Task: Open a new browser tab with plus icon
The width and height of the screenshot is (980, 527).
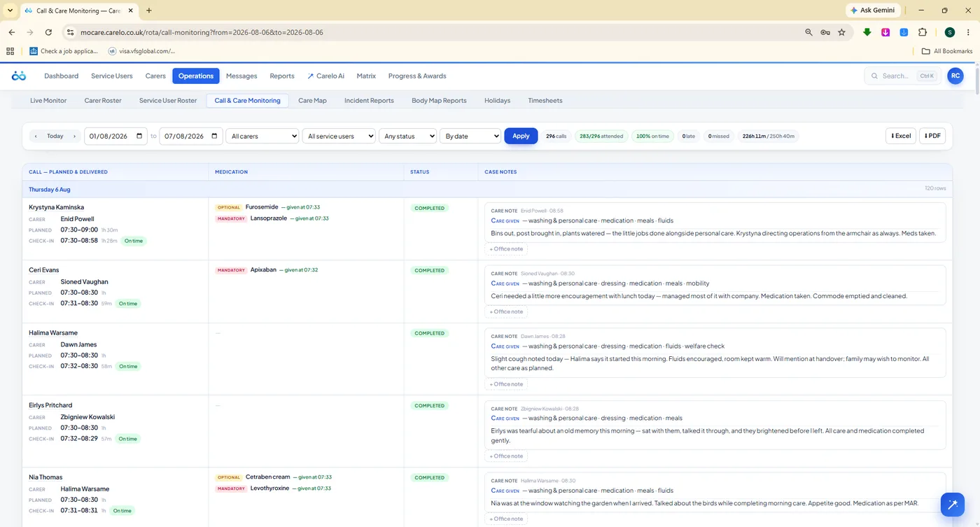Action: [149, 10]
